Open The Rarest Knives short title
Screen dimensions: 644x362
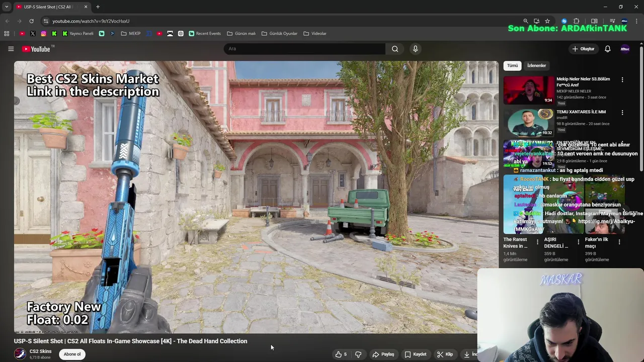(516, 243)
